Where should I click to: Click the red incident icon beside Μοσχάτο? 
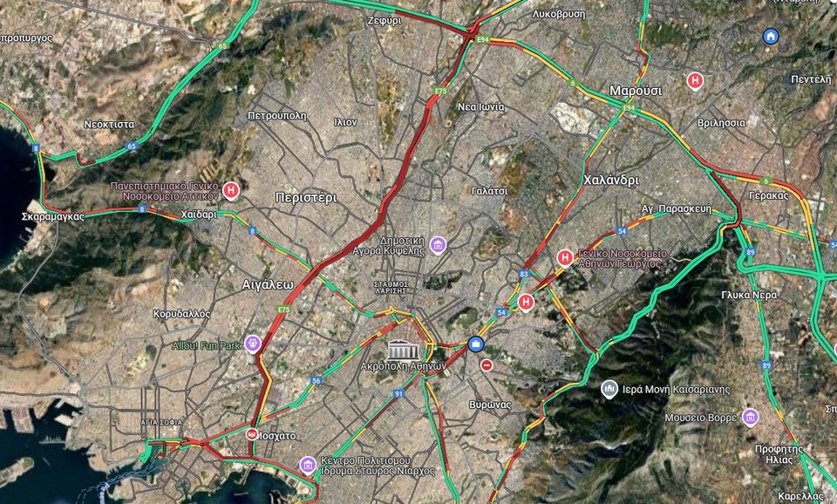[251, 434]
